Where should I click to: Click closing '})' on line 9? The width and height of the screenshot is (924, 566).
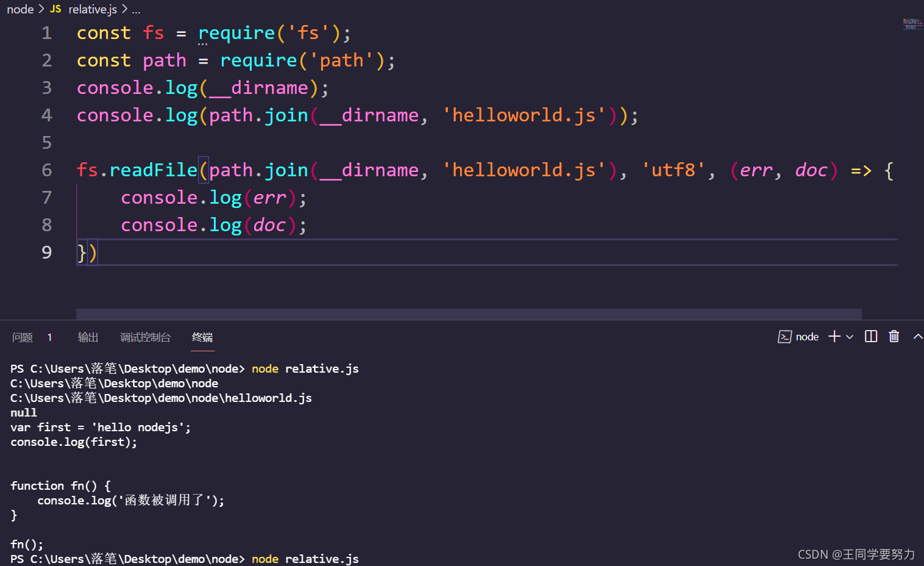(87, 253)
